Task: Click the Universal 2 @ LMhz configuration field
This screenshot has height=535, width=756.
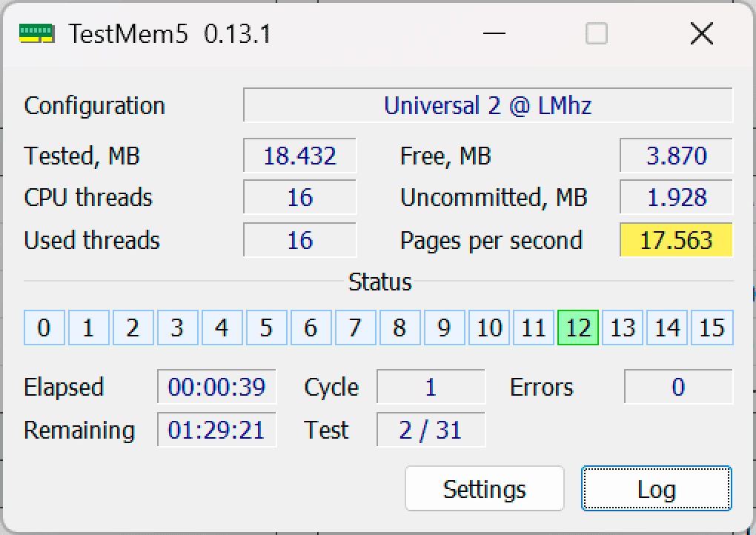Action: point(488,105)
